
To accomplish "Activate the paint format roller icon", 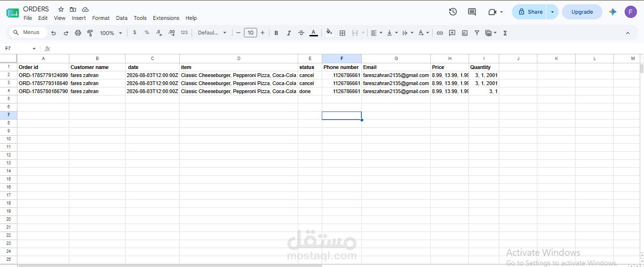I will point(90,33).
